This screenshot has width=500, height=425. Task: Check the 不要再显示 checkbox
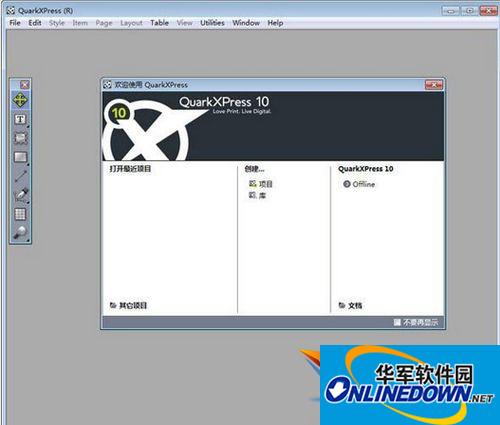[x=397, y=322]
